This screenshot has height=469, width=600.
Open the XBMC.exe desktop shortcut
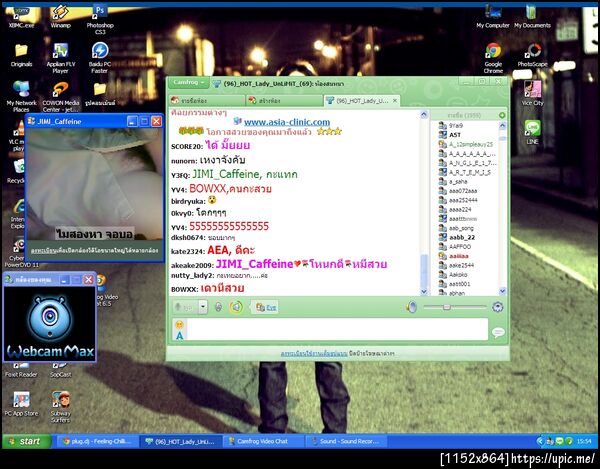pyautogui.click(x=21, y=17)
